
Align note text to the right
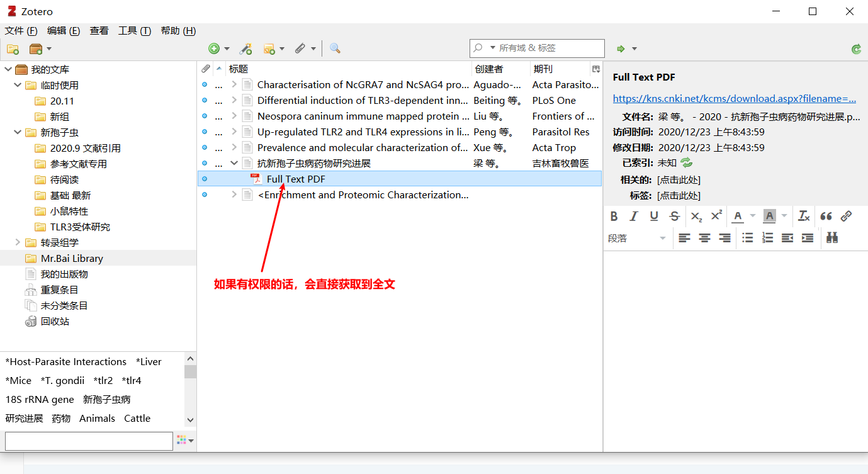click(724, 238)
